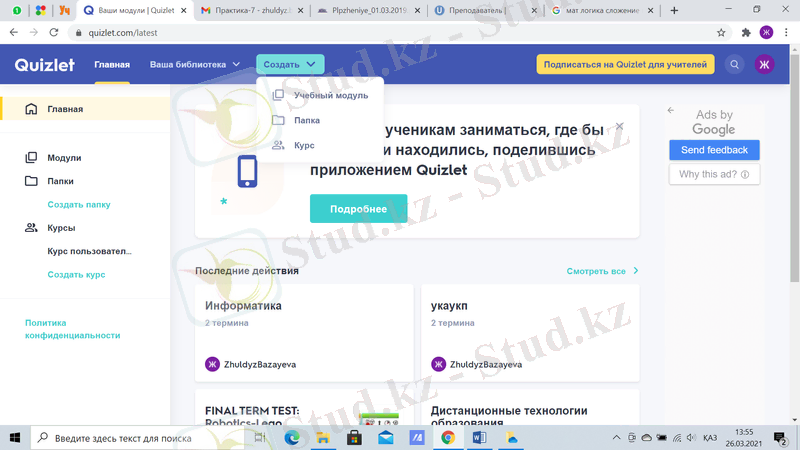Screen dimensions: 800x450
Task: Click the Windows taskbar search box
Action: 139,438
